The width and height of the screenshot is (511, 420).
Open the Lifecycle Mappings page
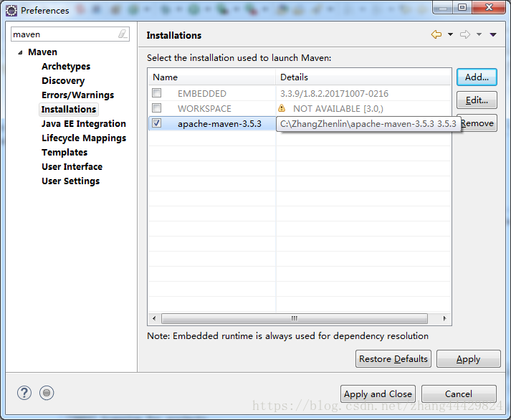(x=84, y=138)
